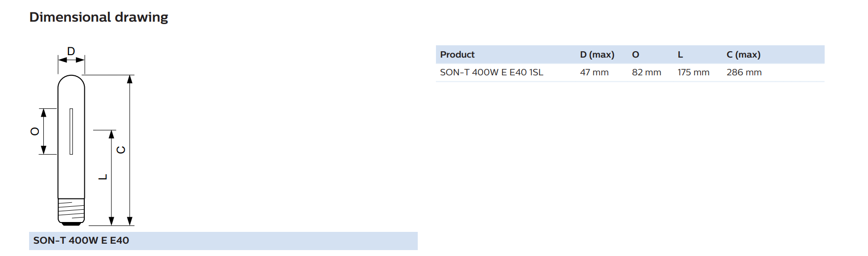Click the arc tube inside the lamp
The width and height of the screenshot is (868, 256).
pos(71,131)
